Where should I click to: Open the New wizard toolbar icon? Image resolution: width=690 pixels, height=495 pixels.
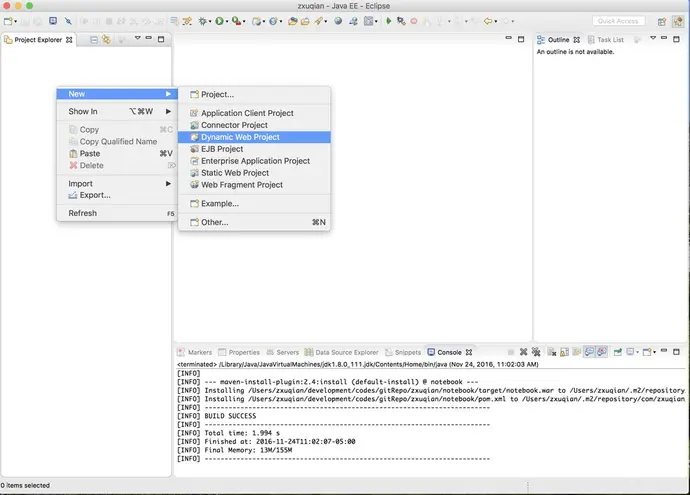(8, 21)
